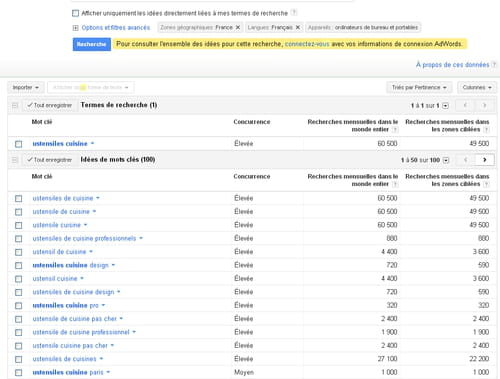
Task: Open keyword 'ustensile cuisine pas cher'
Action: point(70,345)
